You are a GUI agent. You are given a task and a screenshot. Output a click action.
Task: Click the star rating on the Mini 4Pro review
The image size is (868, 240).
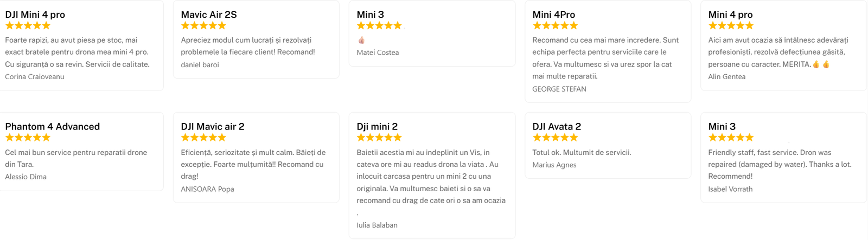coord(555,25)
